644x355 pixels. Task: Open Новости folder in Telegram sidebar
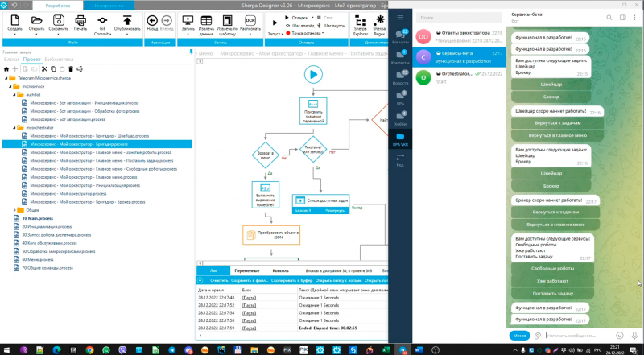pyautogui.click(x=400, y=77)
